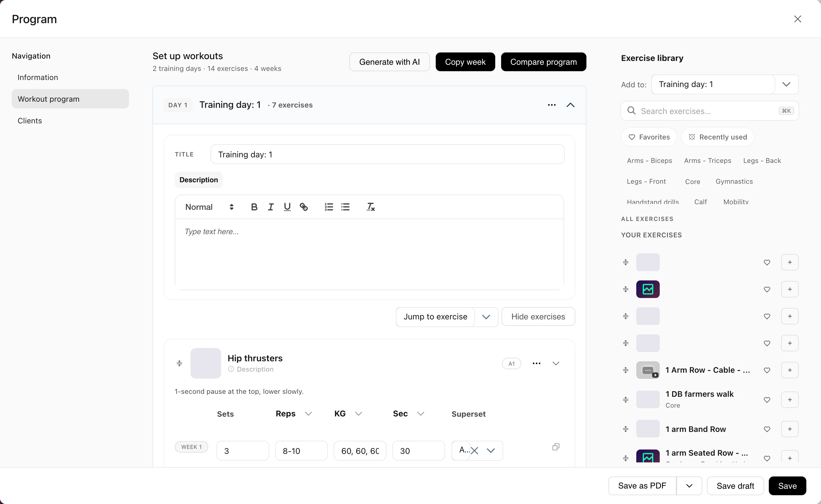Expand the Jump to exercise dropdown
Screen dimensions: 821x504
click(486, 317)
